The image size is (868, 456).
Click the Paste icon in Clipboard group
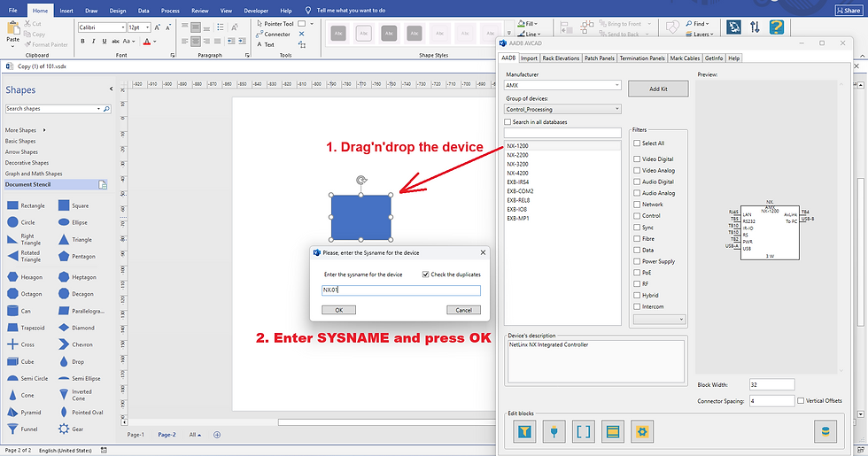point(12,29)
